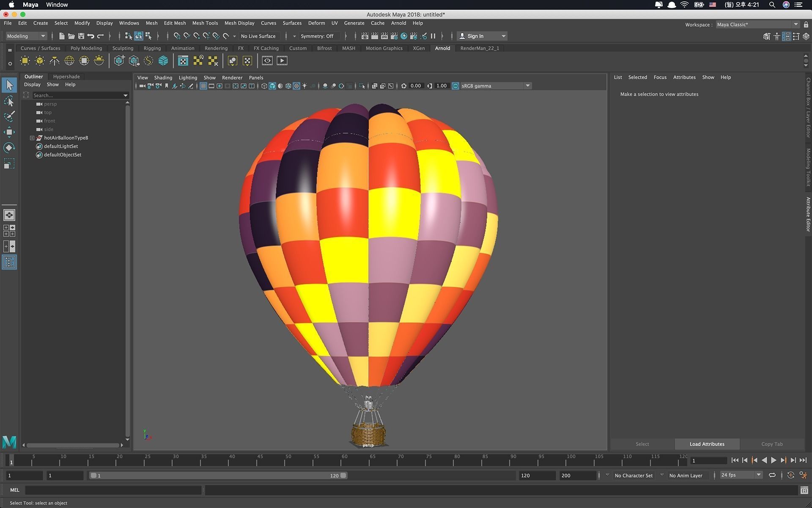Click the Arnold curve collector icon
This screenshot has height=508, width=812.
click(148, 61)
